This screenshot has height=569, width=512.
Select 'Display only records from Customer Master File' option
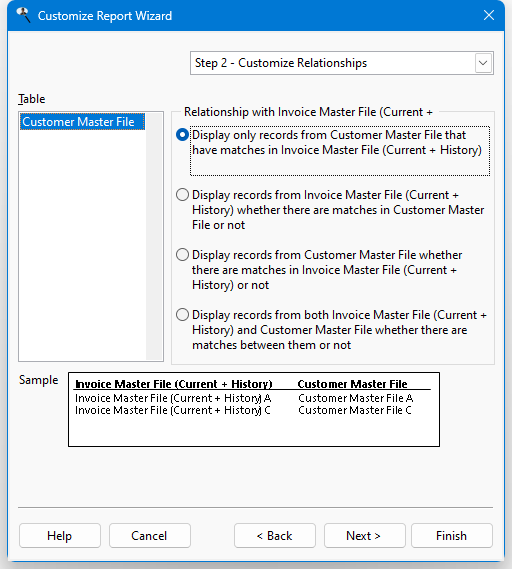click(182, 135)
